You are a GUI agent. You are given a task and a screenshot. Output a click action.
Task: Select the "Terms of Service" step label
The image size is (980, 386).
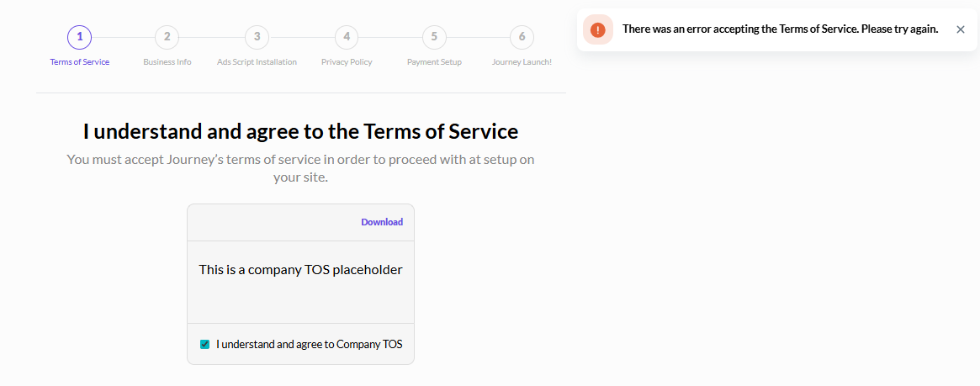pyautogui.click(x=79, y=62)
